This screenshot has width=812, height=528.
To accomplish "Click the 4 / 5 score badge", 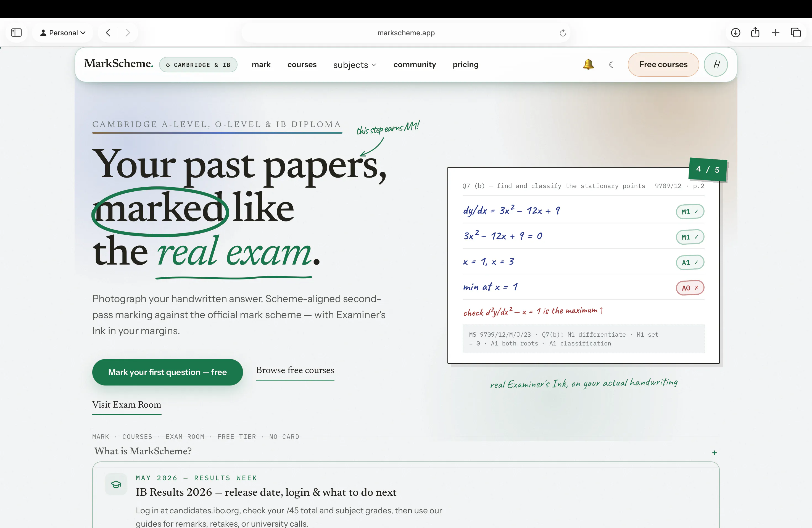I will click(708, 169).
